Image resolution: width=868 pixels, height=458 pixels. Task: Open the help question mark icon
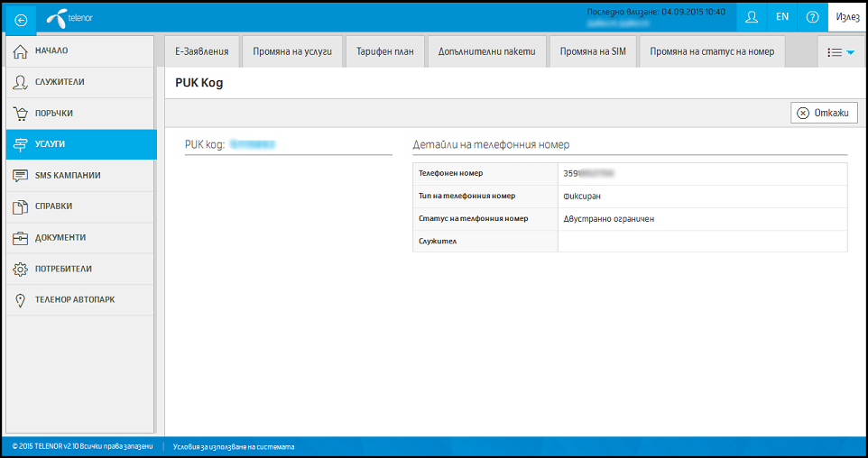tap(812, 17)
